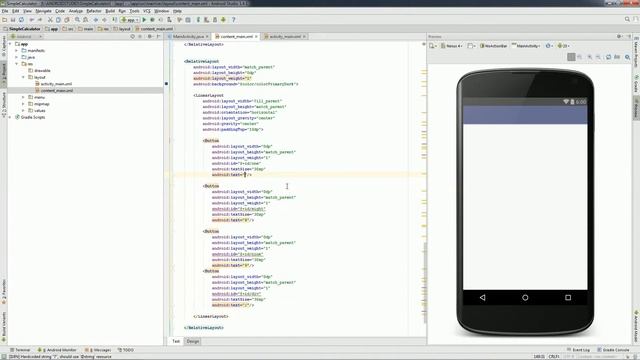Click Preview zoom out icon
Screen dimensions: 640x360
point(598,57)
